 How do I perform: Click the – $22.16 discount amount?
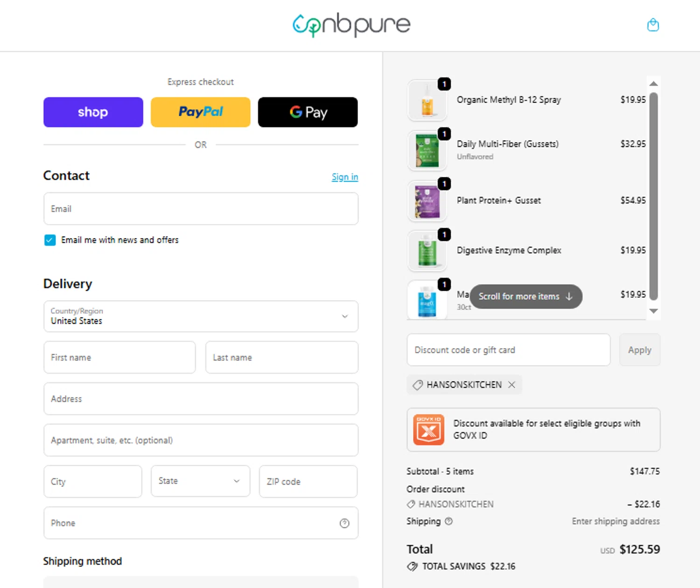click(644, 504)
